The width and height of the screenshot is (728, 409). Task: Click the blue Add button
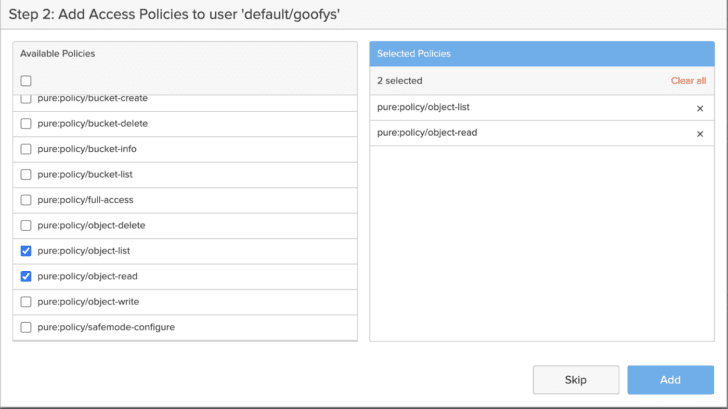click(670, 380)
